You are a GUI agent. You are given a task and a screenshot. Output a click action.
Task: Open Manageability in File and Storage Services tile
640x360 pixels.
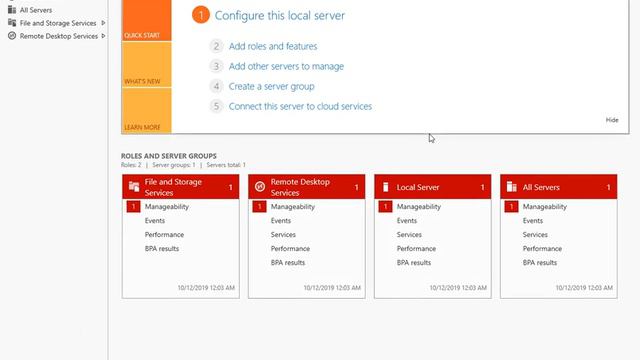167,207
